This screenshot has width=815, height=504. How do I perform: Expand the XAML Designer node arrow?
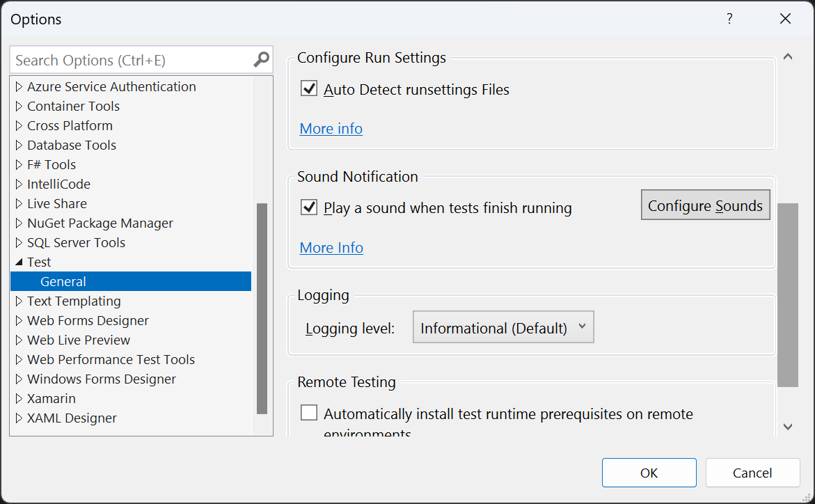tap(19, 418)
